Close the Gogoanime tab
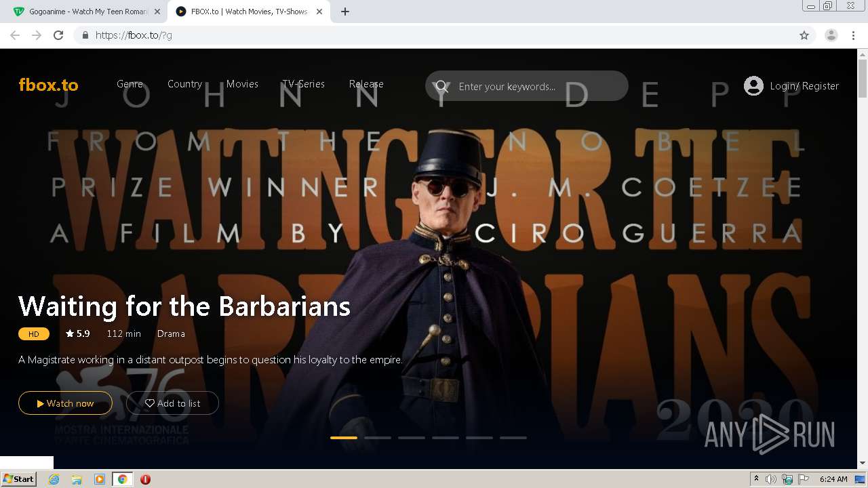The image size is (868, 488). (x=157, y=12)
